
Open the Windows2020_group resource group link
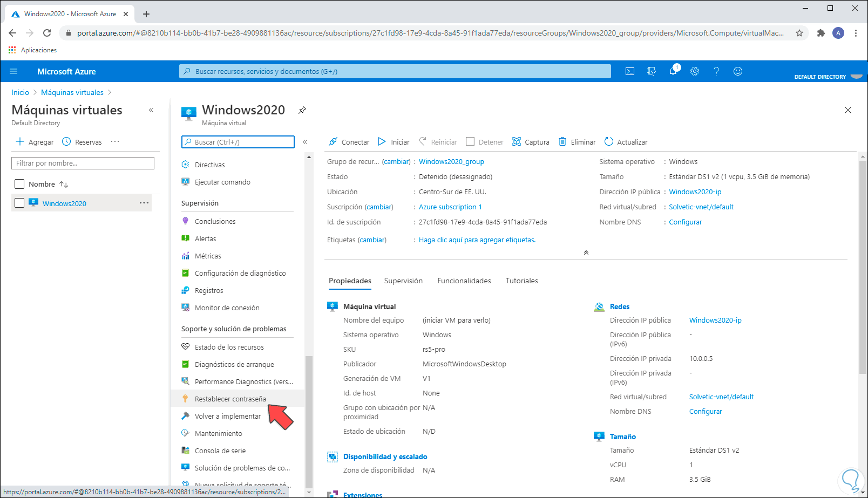click(x=451, y=161)
